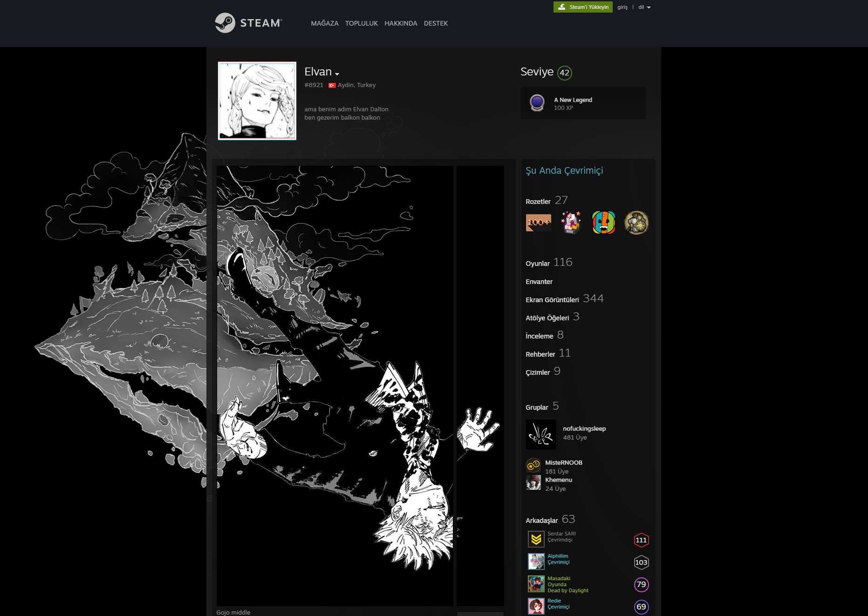Click the 'Gojo middle' artwork caption
The height and width of the screenshot is (616, 868).
click(x=233, y=612)
